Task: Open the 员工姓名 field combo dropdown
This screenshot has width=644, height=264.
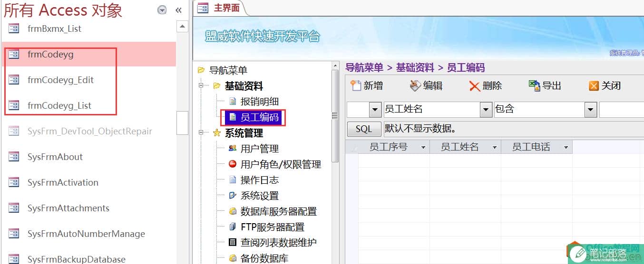Action: point(486,109)
